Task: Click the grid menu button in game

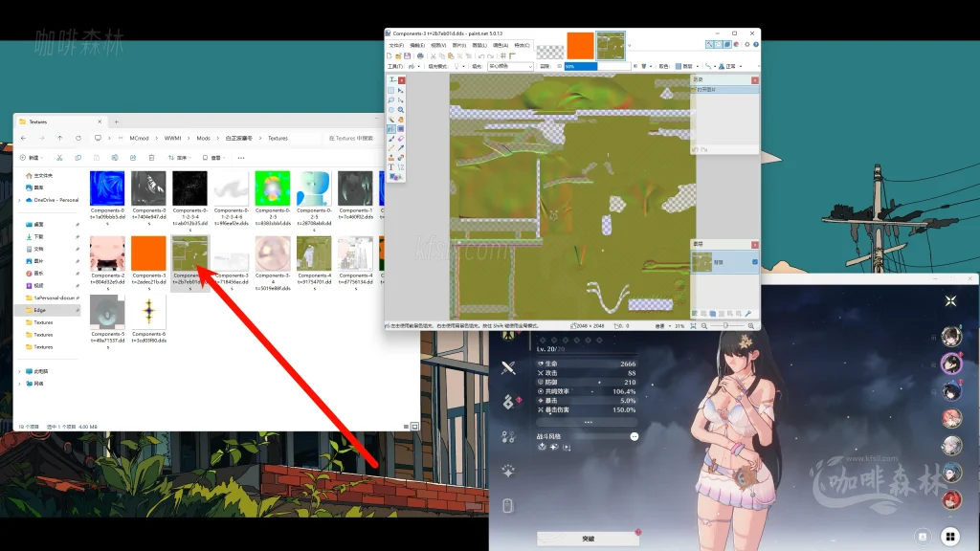Action: click(950, 536)
